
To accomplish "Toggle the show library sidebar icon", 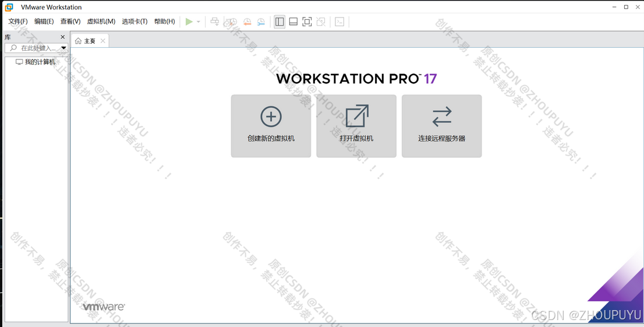I will pyautogui.click(x=279, y=22).
